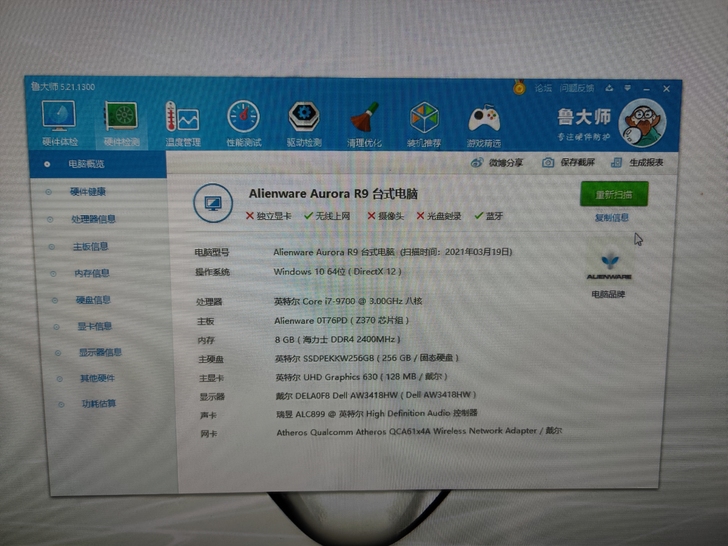Click the Dell AW3418HW monitor value

click(376, 395)
